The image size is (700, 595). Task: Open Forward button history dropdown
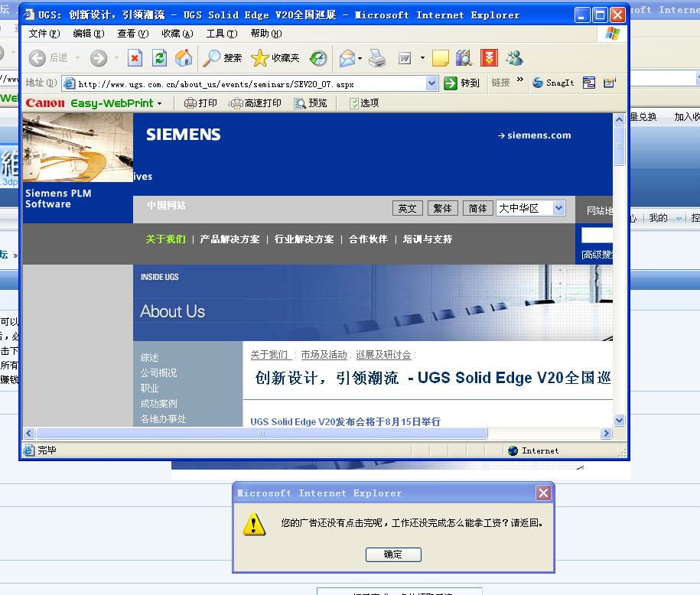[x=116, y=58]
